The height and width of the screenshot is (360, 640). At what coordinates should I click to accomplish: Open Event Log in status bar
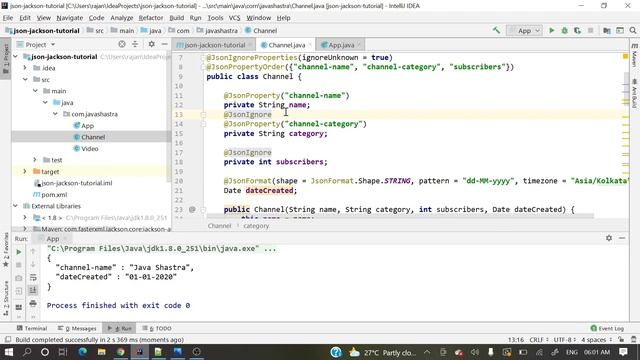click(607, 328)
